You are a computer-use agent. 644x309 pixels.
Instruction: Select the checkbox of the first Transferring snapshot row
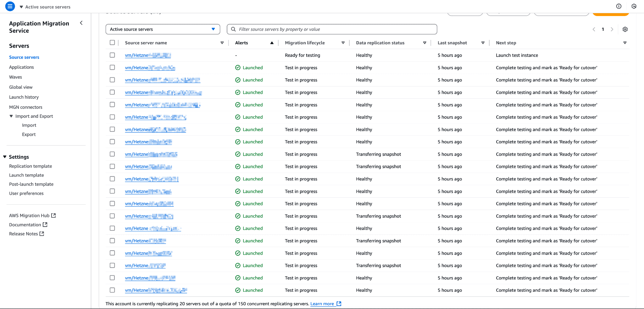point(112,154)
